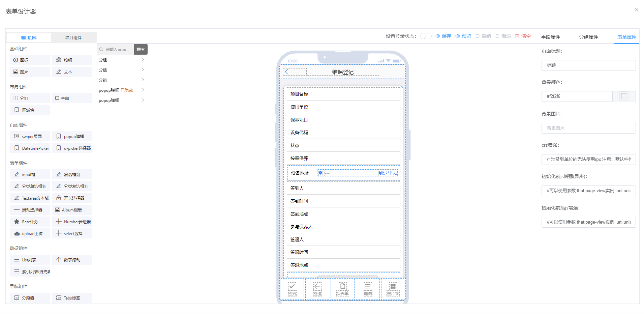The image size is (644, 314).
Task: Open the background color swatch picker
Action: (x=624, y=96)
